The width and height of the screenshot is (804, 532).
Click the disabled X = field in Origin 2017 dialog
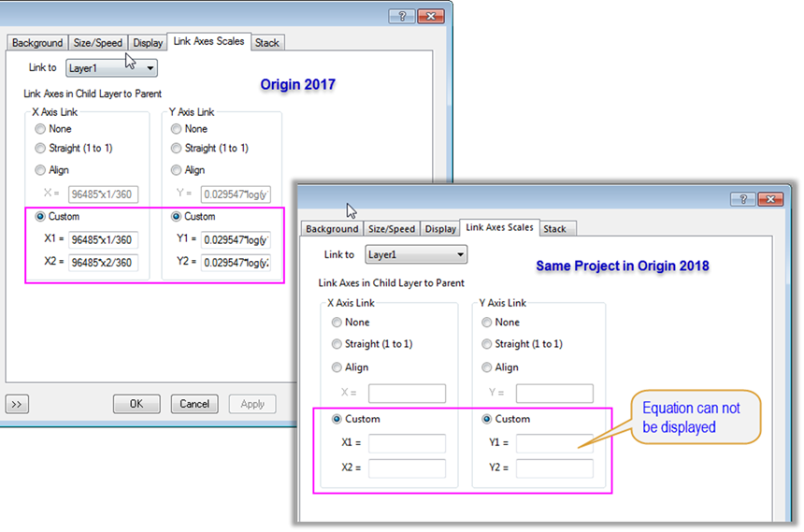(x=103, y=194)
